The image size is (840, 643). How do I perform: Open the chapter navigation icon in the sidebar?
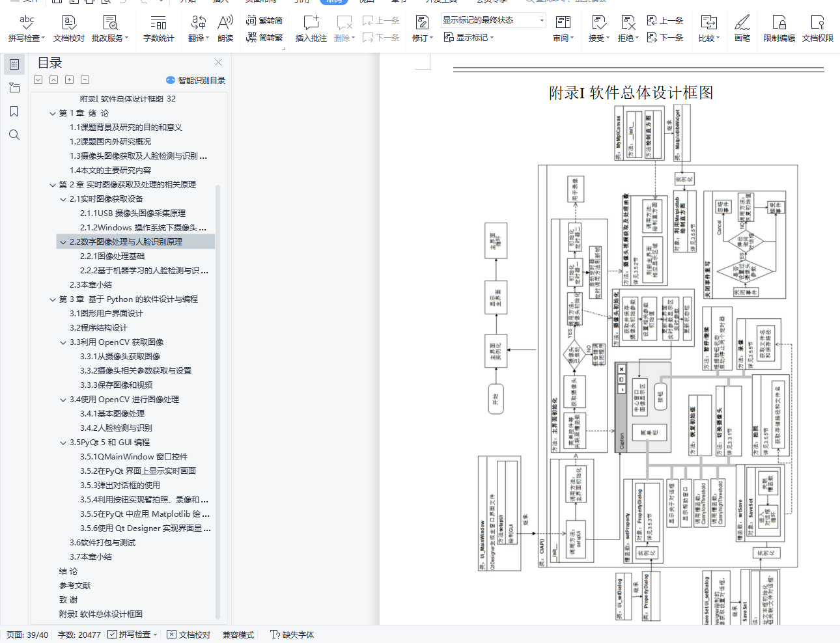click(x=14, y=88)
